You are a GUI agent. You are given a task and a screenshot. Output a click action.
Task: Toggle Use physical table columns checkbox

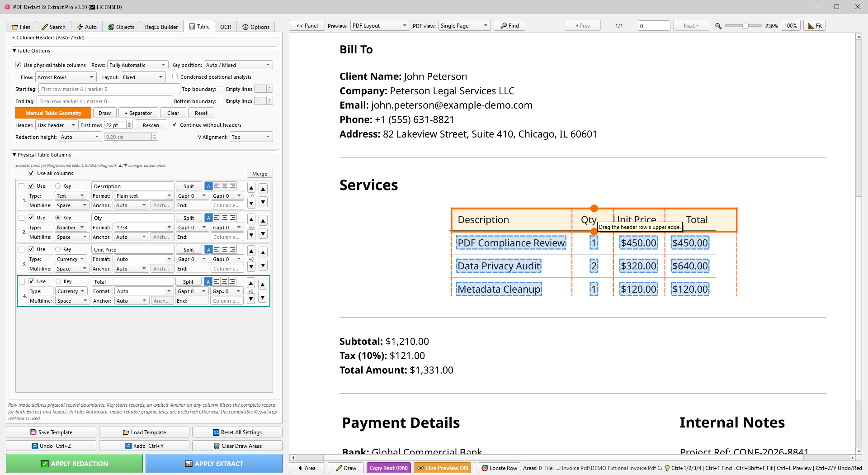18,65
